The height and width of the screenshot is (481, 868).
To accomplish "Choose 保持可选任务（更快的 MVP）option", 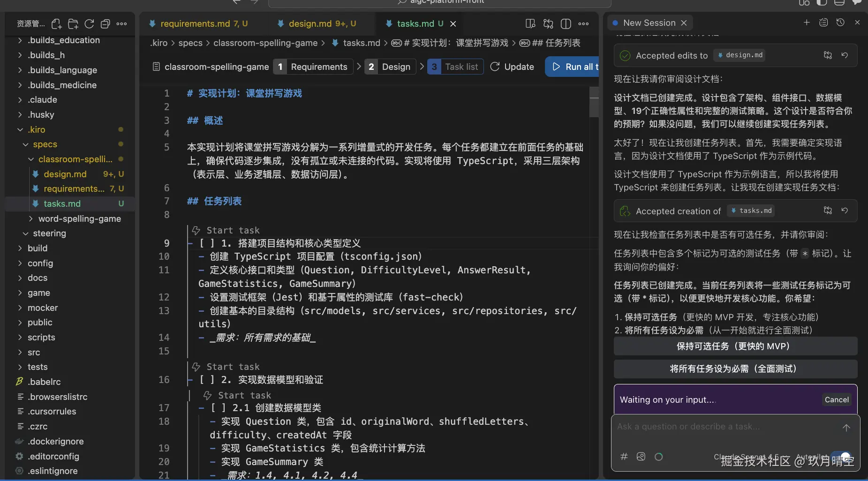I will tap(734, 346).
